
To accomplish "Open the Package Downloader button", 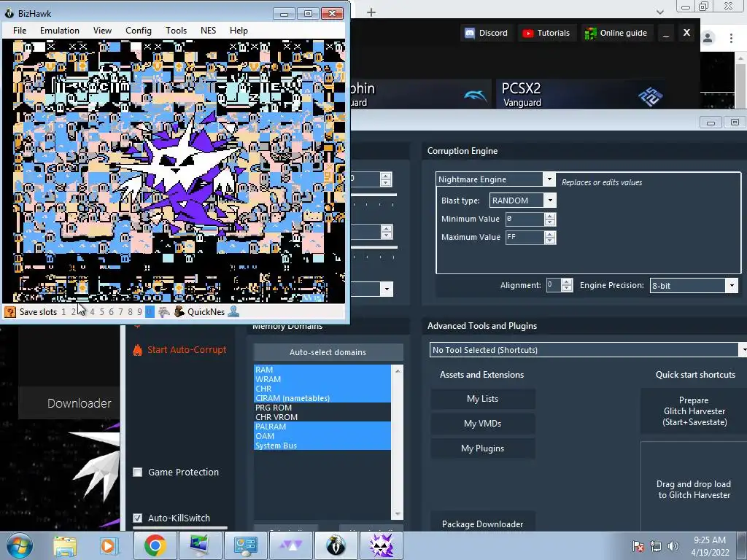I will pyautogui.click(x=483, y=524).
